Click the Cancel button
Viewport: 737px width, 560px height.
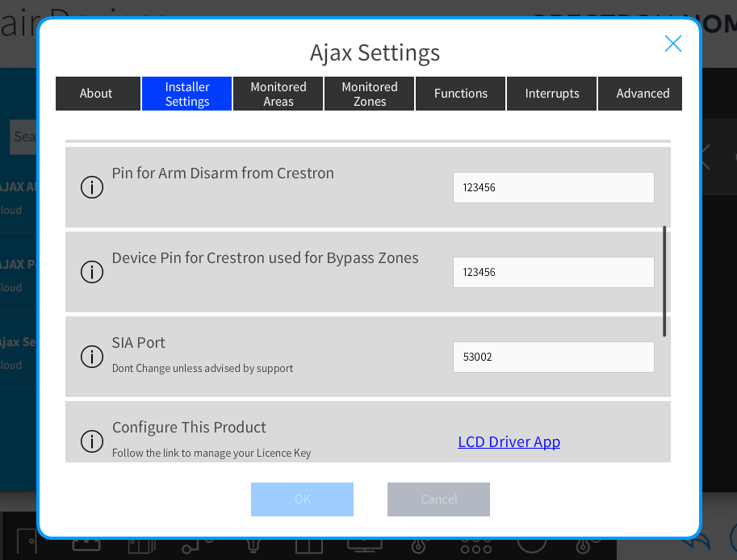pyautogui.click(x=438, y=499)
